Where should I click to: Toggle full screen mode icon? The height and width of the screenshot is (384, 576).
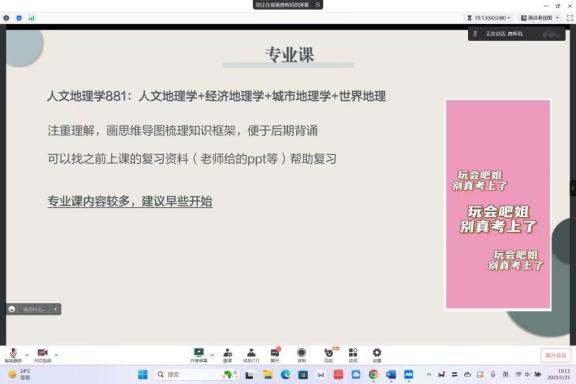click(x=570, y=18)
